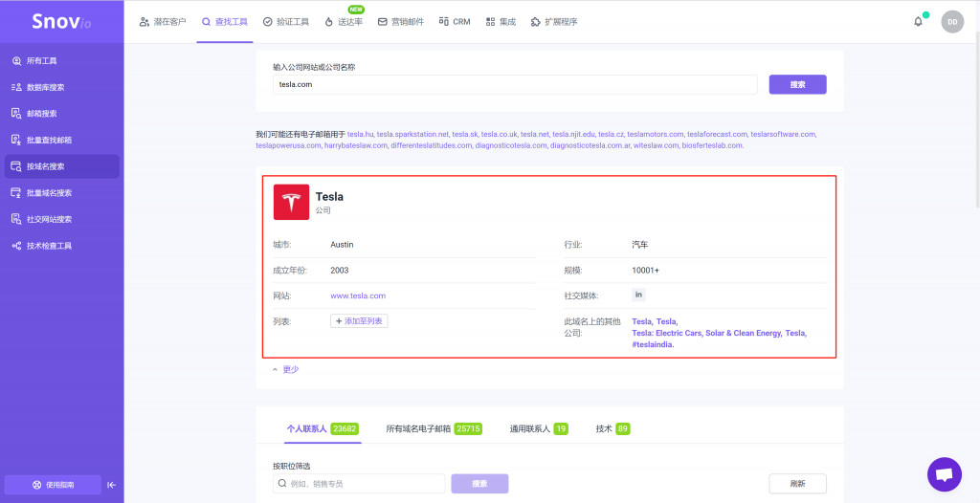Switch to 通用联系人 tab

(x=539, y=429)
